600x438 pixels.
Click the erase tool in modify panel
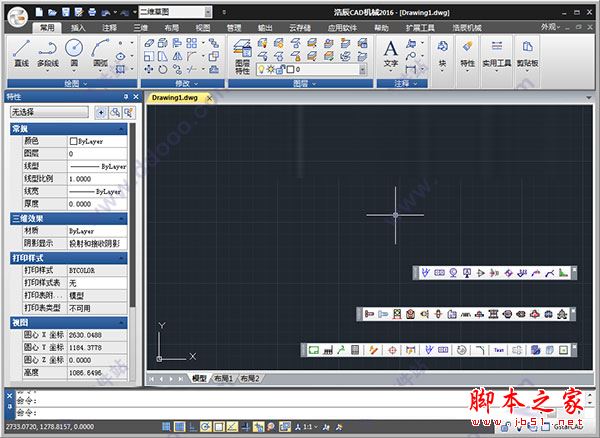pyautogui.click(x=149, y=43)
